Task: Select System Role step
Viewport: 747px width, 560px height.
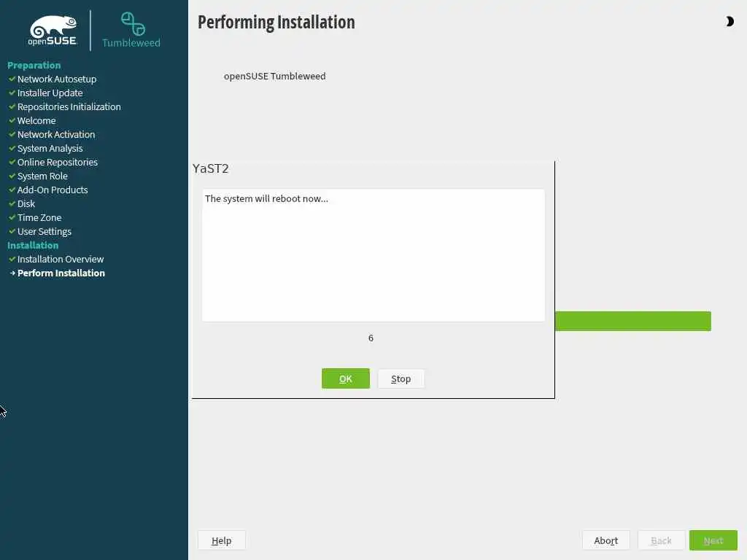Action: point(42,176)
